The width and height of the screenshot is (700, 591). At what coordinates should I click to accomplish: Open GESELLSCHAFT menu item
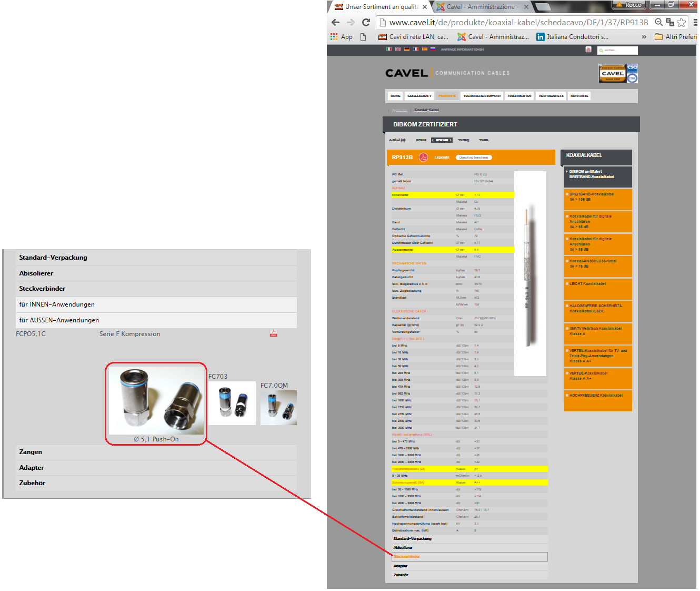pyautogui.click(x=419, y=96)
